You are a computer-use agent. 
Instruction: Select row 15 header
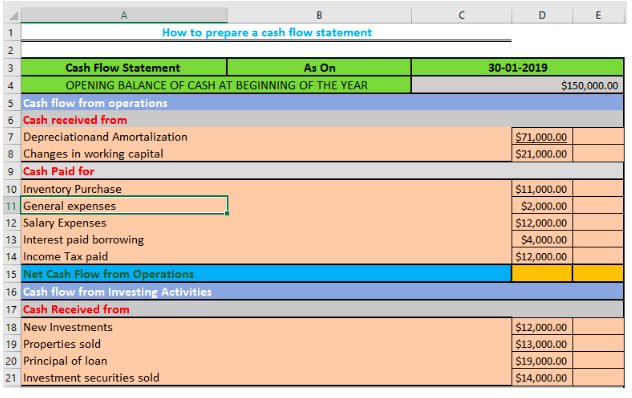point(11,274)
